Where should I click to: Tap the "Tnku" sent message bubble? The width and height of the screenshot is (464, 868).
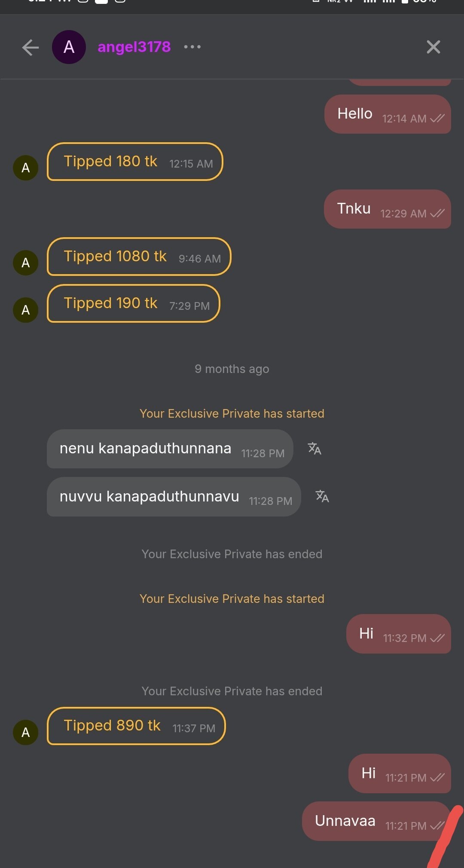click(387, 209)
